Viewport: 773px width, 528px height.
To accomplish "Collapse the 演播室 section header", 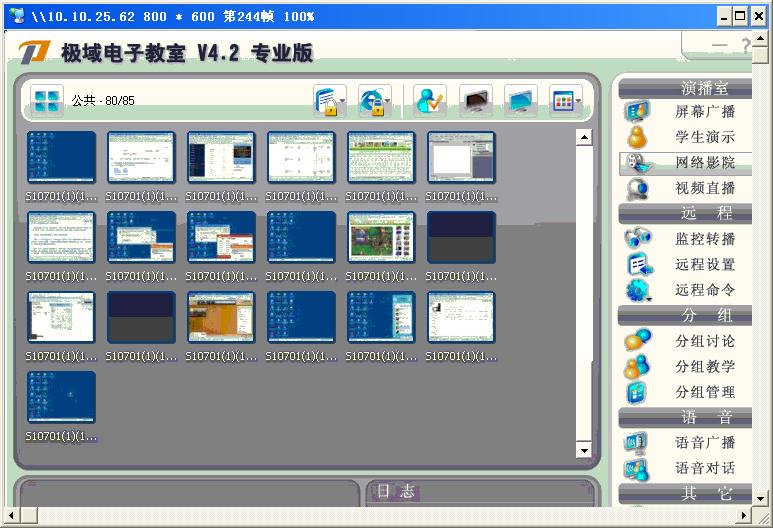I will coord(685,89).
